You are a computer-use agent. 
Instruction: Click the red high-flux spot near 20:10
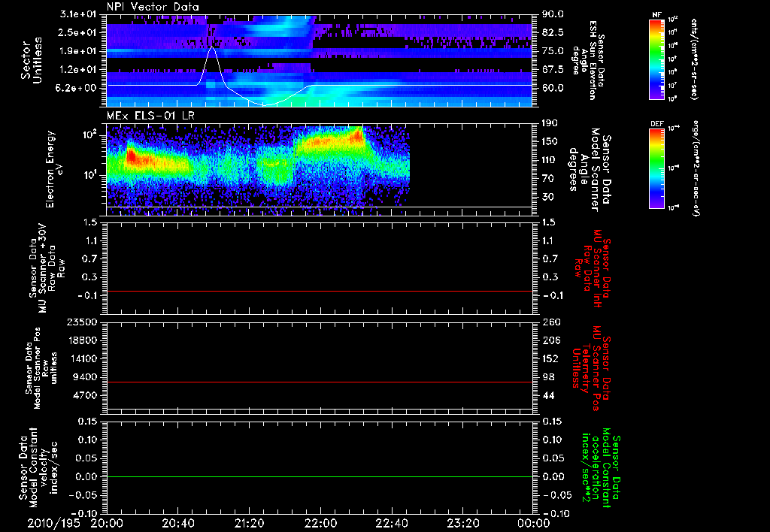(x=131, y=156)
